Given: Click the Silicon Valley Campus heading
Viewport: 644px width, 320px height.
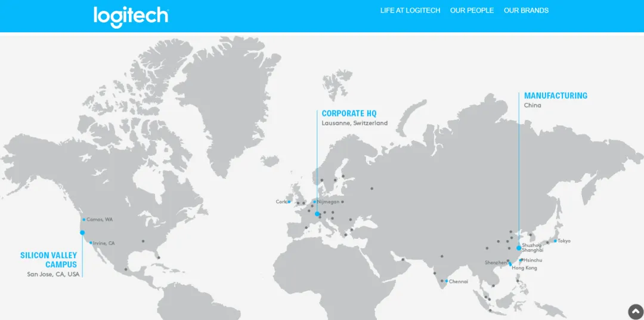Looking at the screenshot, I should (x=48, y=260).
